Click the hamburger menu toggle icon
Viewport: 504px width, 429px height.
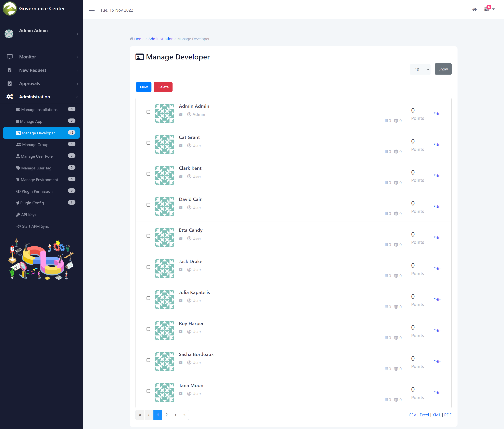pyautogui.click(x=92, y=10)
